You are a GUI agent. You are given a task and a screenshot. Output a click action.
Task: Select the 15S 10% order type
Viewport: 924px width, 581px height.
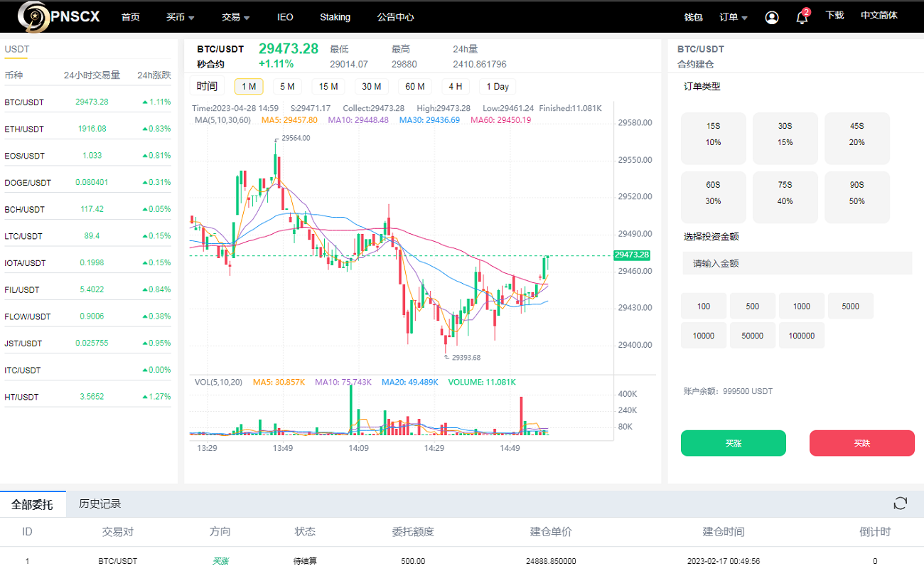tap(713, 138)
